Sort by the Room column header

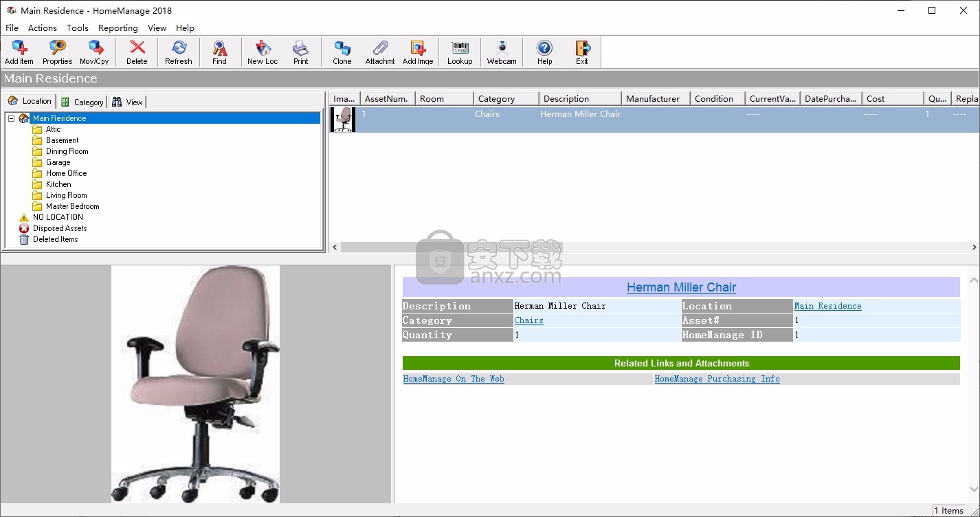click(445, 99)
